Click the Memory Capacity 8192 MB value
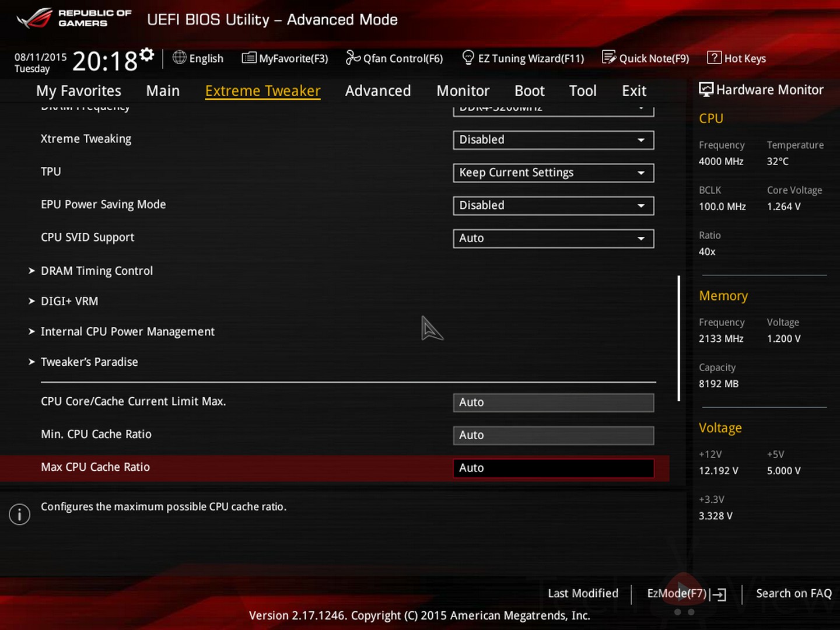840x630 pixels. 719,384
